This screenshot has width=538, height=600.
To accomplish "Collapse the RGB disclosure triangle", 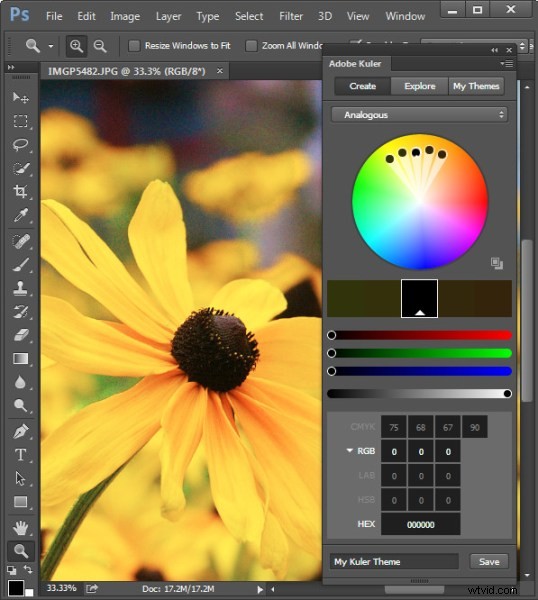I will click(349, 451).
